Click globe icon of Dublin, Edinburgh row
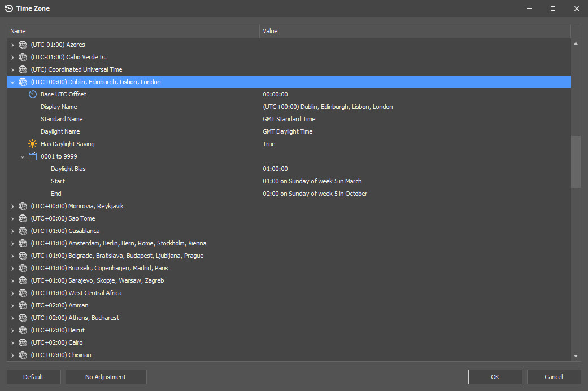588x391 pixels. 23,82
